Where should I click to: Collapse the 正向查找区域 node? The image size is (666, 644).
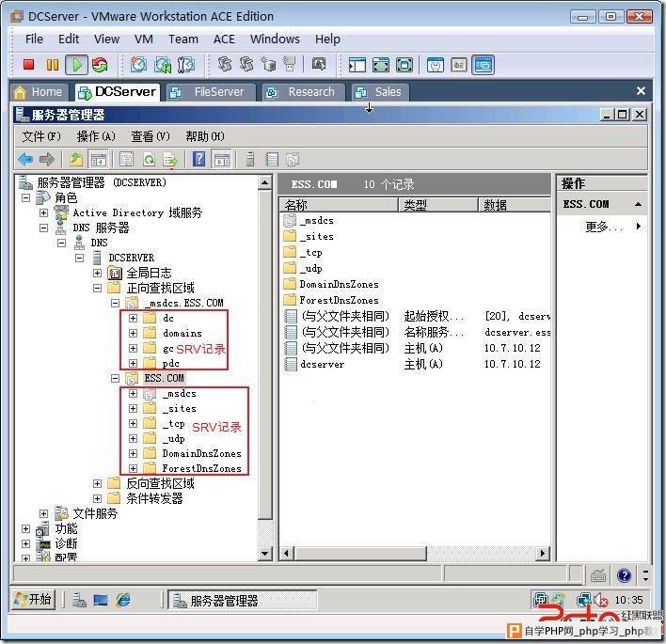97,288
